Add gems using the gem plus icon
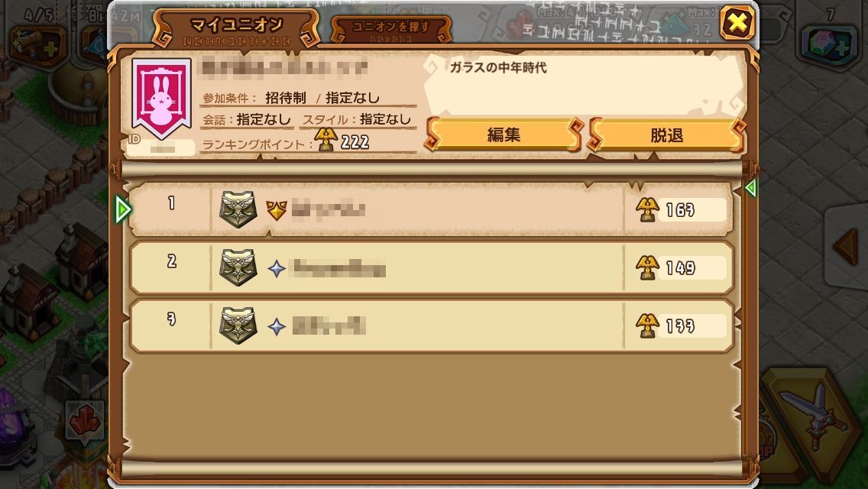This screenshot has width=868, height=489. (x=831, y=44)
